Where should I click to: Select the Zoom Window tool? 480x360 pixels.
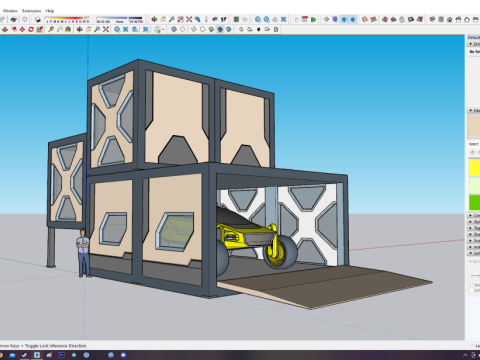coord(180,19)
